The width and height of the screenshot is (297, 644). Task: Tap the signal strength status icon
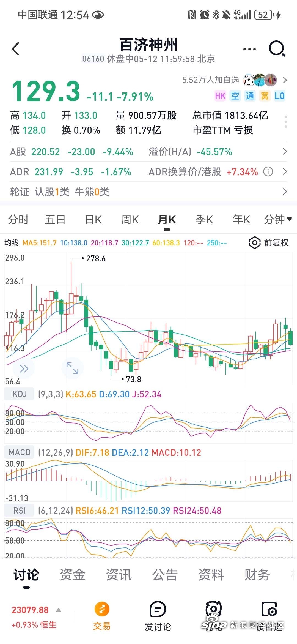click(242, 15)
